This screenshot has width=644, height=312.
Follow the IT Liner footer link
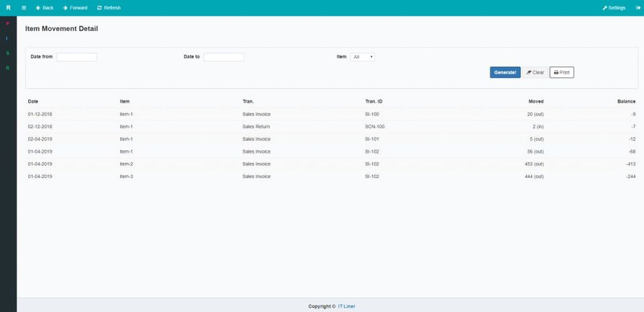click(x=347, y=306)
